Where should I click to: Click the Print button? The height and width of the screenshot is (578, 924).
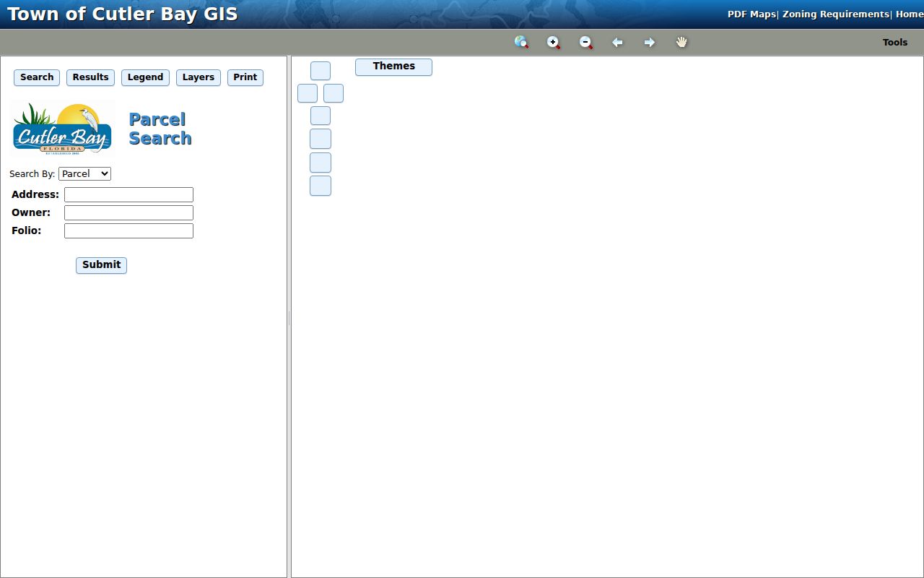pos(245,77)
